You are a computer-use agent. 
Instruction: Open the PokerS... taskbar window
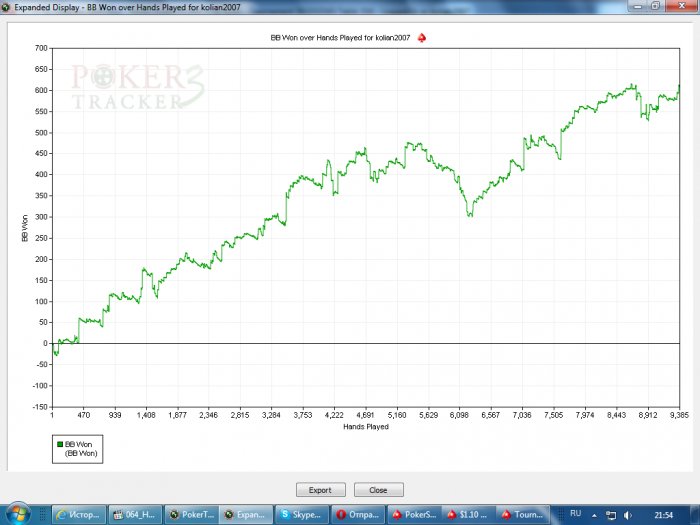click(414, 515)
